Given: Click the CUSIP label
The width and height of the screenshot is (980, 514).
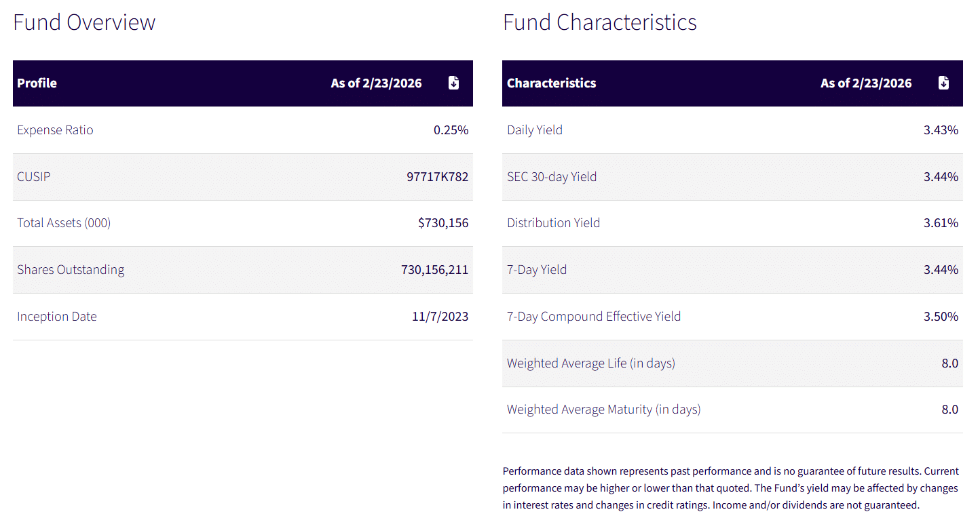Looking at the screenshot, I should click(x=34, y=177).
